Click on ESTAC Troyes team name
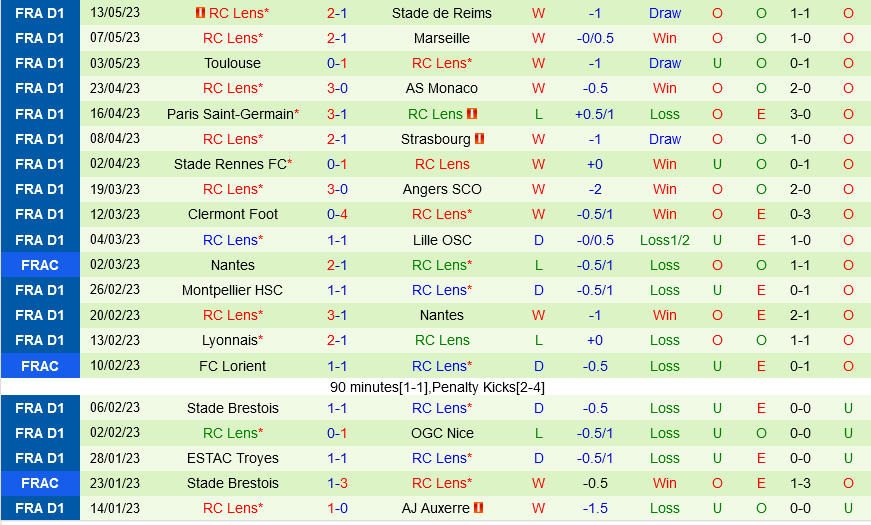The image size is (871, 525). point(233,458)
